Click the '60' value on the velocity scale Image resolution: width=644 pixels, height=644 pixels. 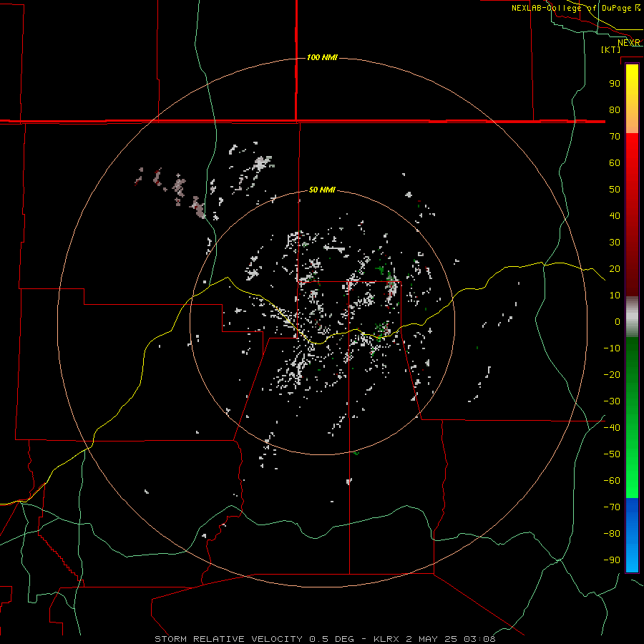click(x=615, y=163)
